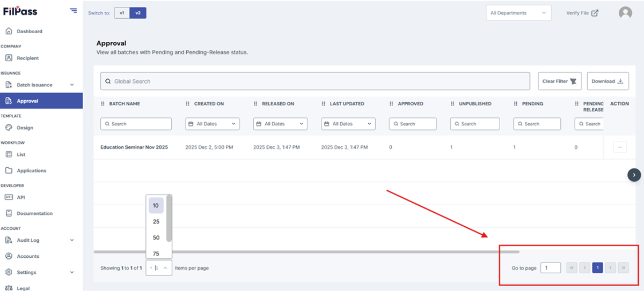Open the All Departments dropdown
Image resolution: width=644 pixels, height=291 pixels.
click(518, 13)
